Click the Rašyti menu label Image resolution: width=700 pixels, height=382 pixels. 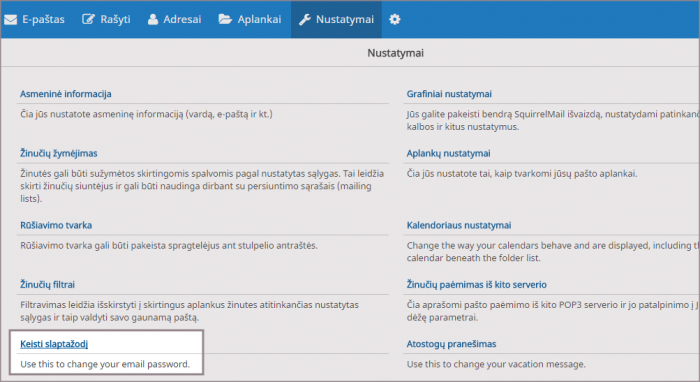pos(115,19)
